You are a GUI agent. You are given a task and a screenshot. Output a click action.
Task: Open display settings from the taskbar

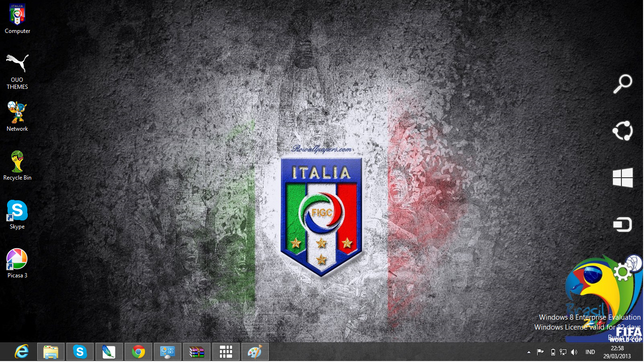click(x=167, y=351)
